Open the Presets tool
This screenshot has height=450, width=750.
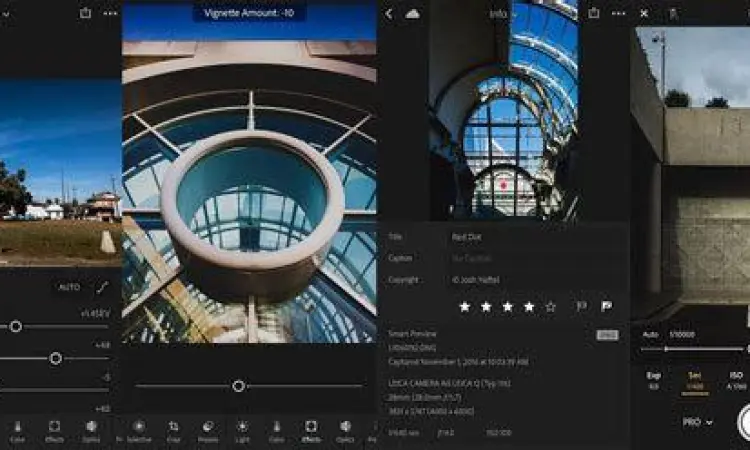point(208,431)
